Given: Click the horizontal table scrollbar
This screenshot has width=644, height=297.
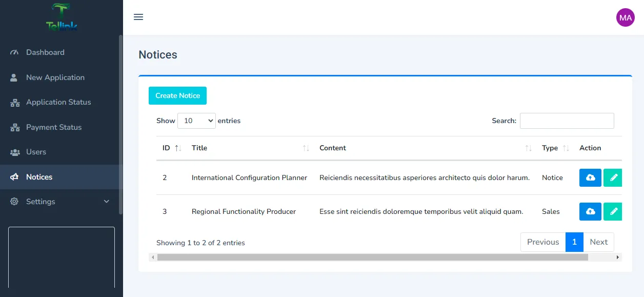Looking at the screenshot, I should click(372, 258).
